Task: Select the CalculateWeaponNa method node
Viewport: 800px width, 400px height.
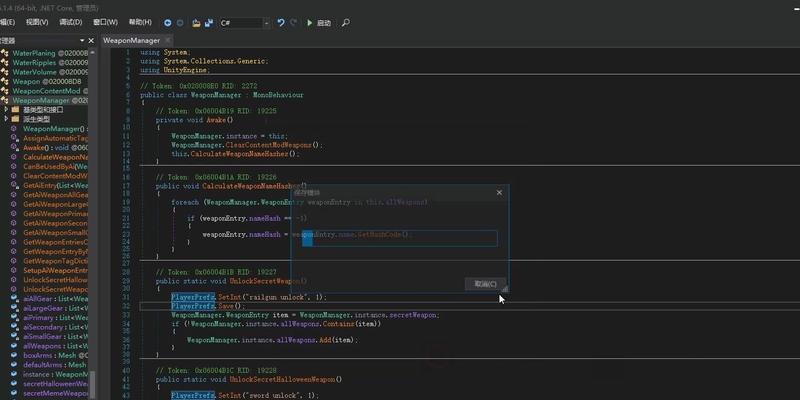Action: (x=55, y=157)
